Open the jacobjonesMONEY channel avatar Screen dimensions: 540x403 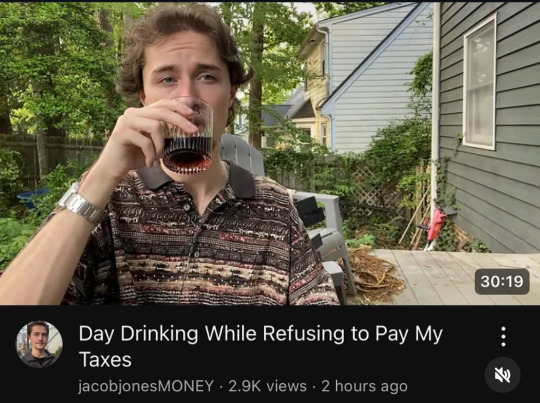point(39,344)
